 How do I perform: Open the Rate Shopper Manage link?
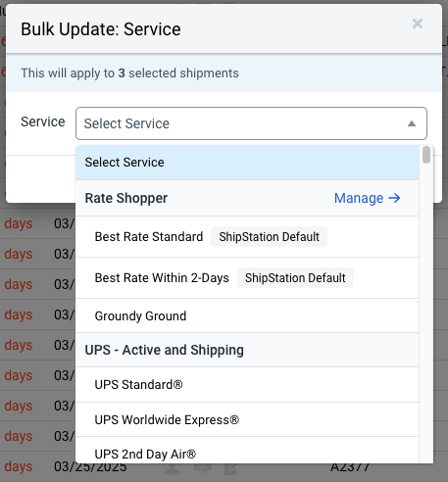pos(367,198)
